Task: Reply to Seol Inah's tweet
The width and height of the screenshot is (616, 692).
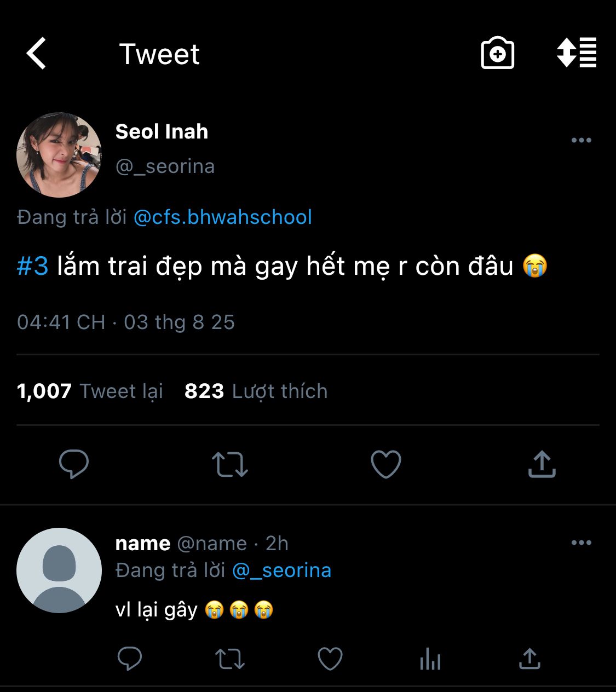Action: (74, 464)
